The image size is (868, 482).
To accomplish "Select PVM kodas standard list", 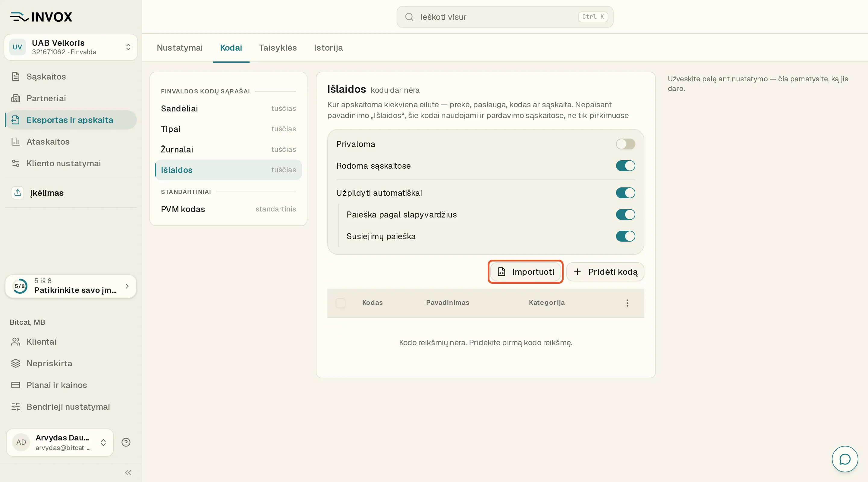I will coord(228,209).
